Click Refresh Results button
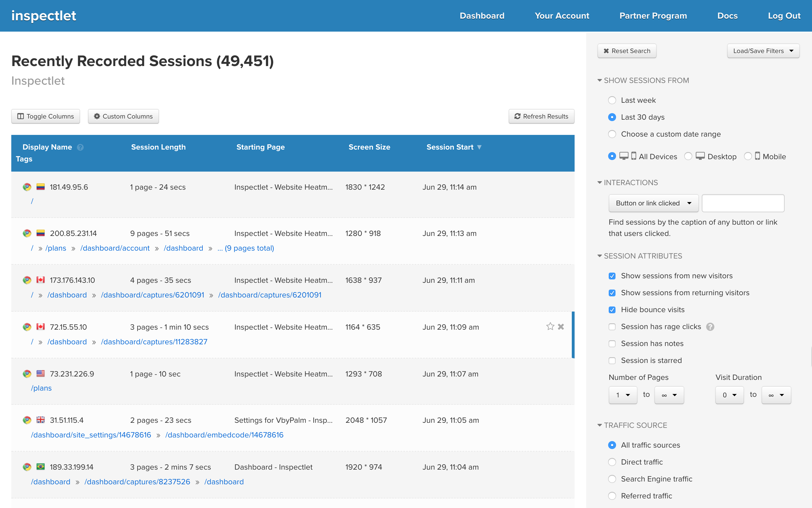 click(541, 116)
